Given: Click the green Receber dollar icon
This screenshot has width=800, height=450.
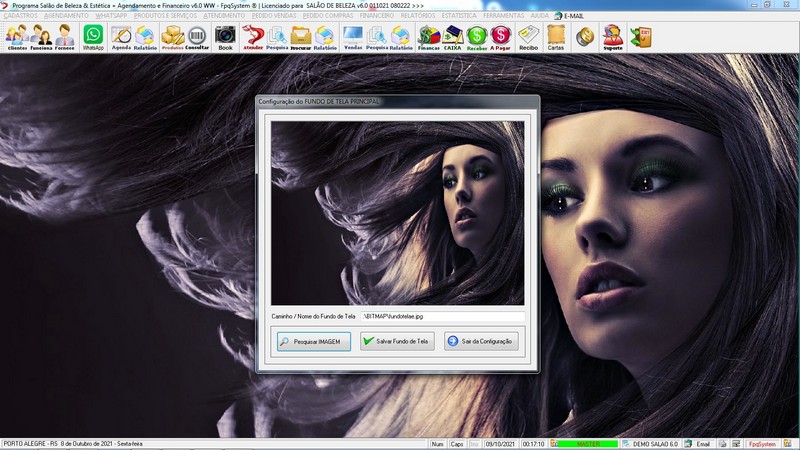Looking at the screenshot, I should coord(477,37).
